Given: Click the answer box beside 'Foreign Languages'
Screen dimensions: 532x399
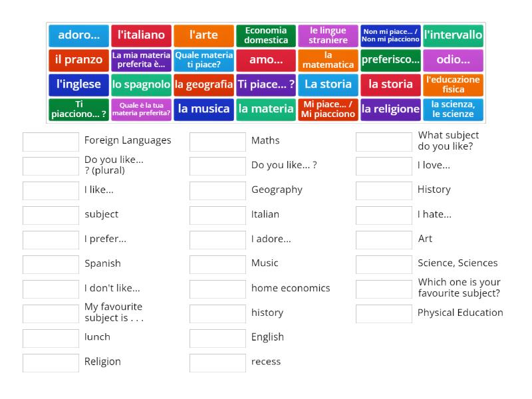Looking at the screenshot, I should coord(51,142).
